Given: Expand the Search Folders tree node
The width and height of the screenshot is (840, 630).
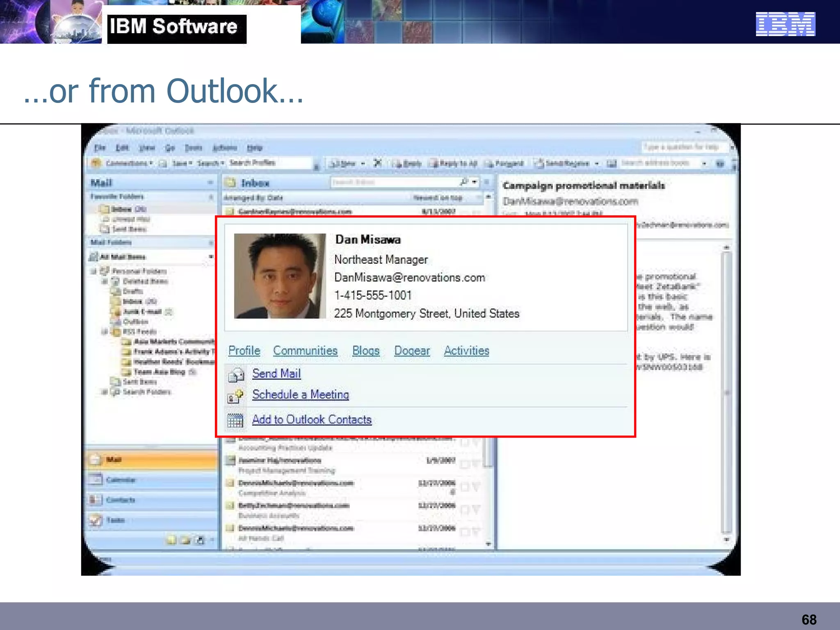Looking at the screenshot, I should point(105,392).
